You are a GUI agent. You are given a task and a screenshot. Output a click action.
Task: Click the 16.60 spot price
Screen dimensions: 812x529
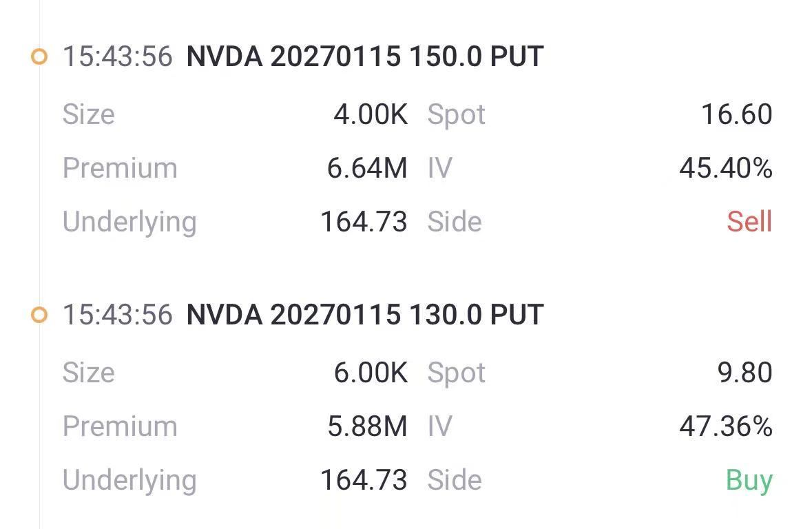(736, 114)
